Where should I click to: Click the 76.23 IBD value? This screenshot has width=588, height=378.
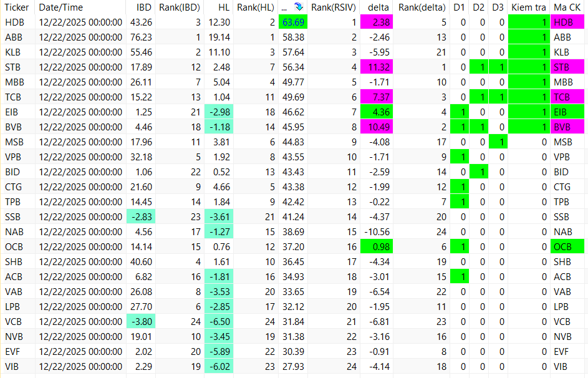tap(141, 37)
